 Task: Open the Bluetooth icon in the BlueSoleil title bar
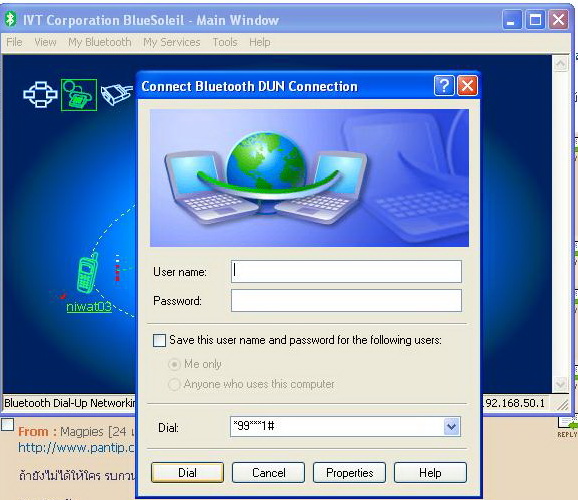click(x=11, y=20)
